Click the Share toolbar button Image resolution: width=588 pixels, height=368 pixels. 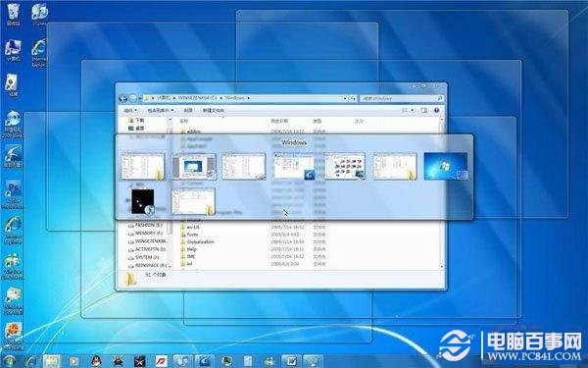(x=188, y=110)
